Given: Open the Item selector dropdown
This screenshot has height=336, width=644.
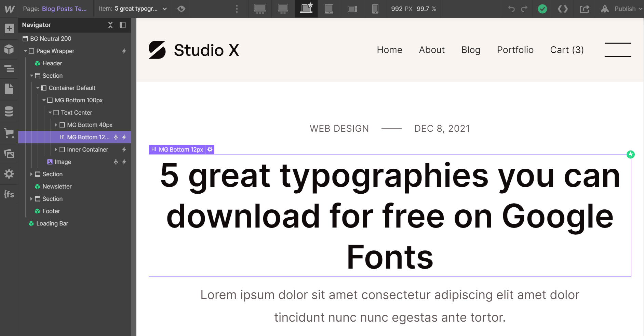Looking at the screenshot, I should click(x=133, y=9).
